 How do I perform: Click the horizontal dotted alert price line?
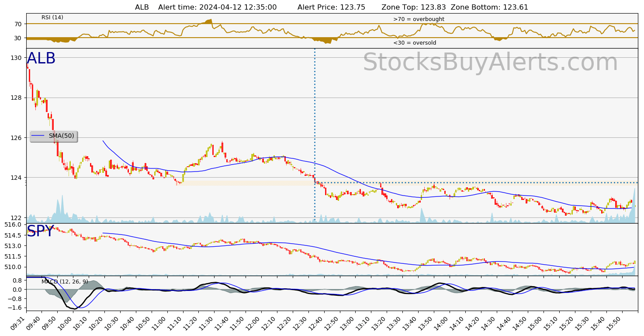pos(476,182)
